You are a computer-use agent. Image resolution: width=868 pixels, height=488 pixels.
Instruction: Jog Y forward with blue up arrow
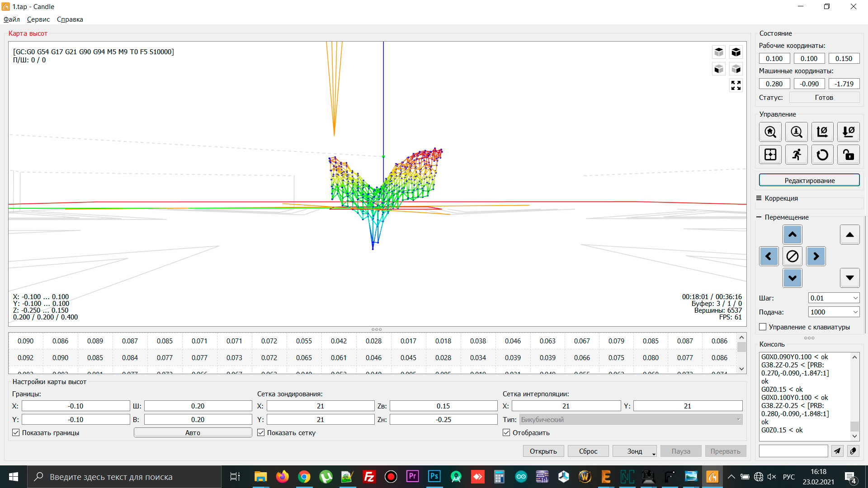[x=793, y=235]
